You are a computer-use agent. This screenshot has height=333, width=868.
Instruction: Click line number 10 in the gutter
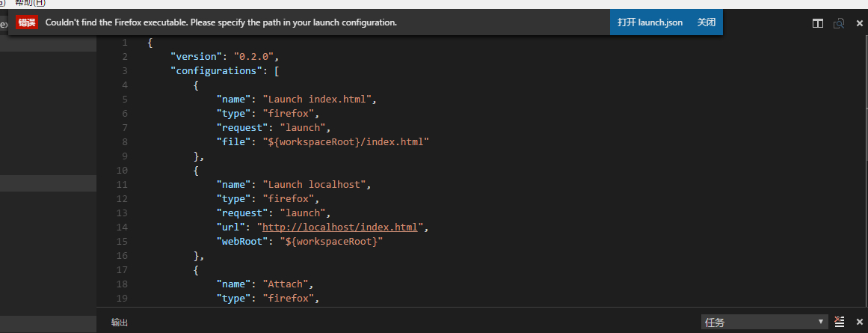pyautogui.click(x=123, y=171)
